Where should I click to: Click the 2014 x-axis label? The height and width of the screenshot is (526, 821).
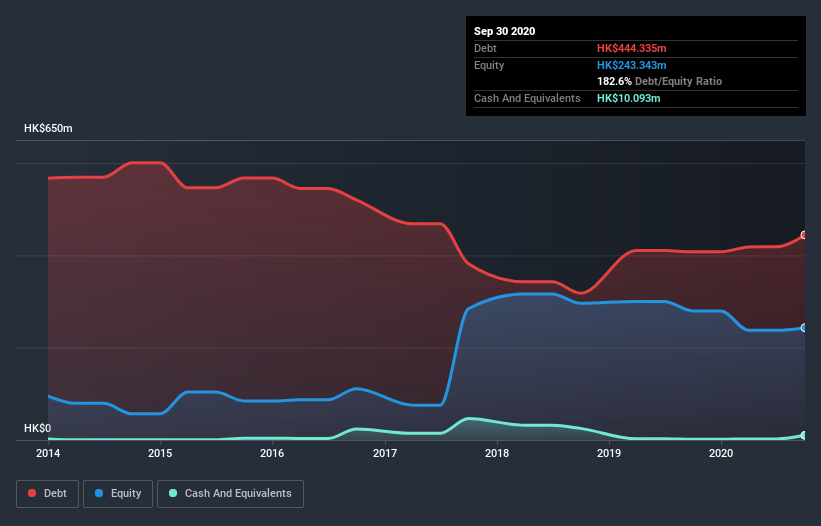[48, 453]
